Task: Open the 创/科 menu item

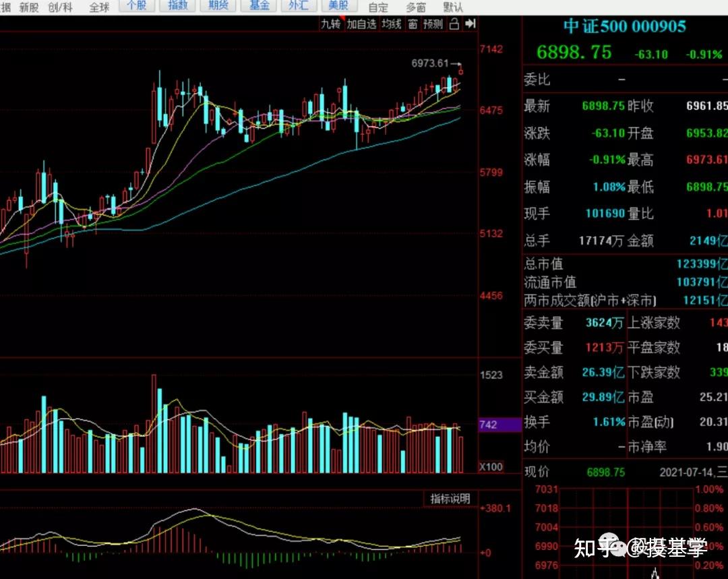Action: (x=61, y=7)
